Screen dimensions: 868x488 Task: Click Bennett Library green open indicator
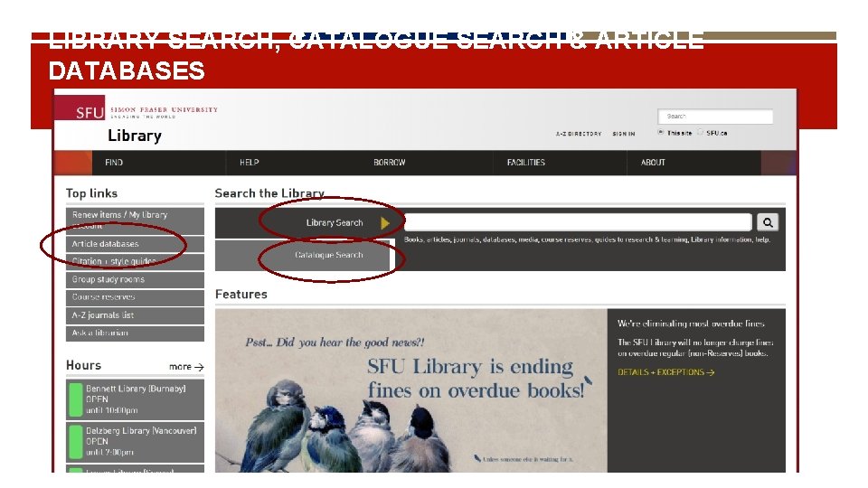click(x=75, y=399)
